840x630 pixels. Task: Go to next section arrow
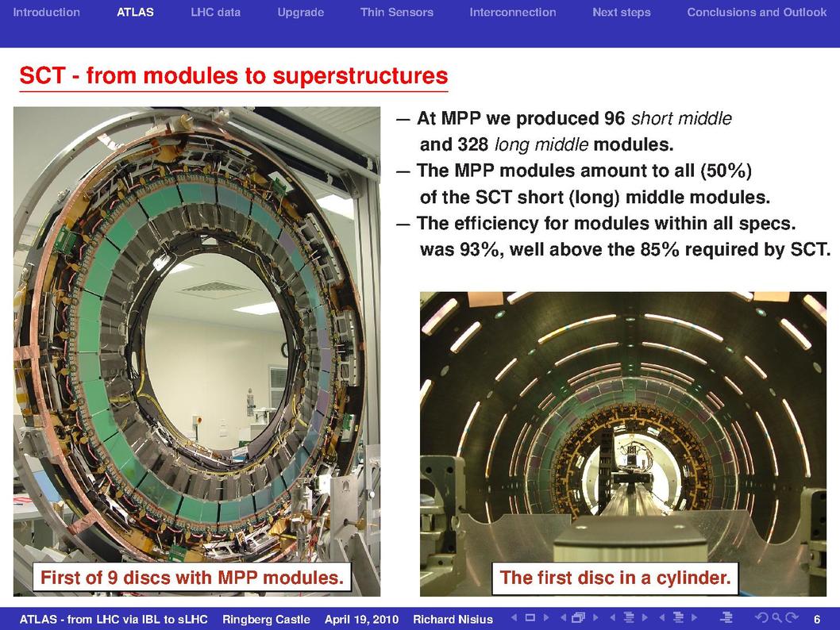coord(694,617)
